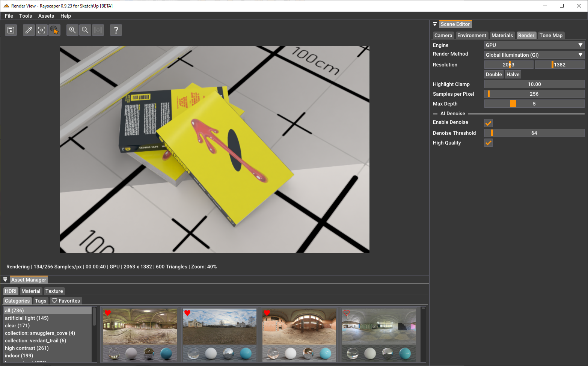Show the Tags filter tab

41,301
